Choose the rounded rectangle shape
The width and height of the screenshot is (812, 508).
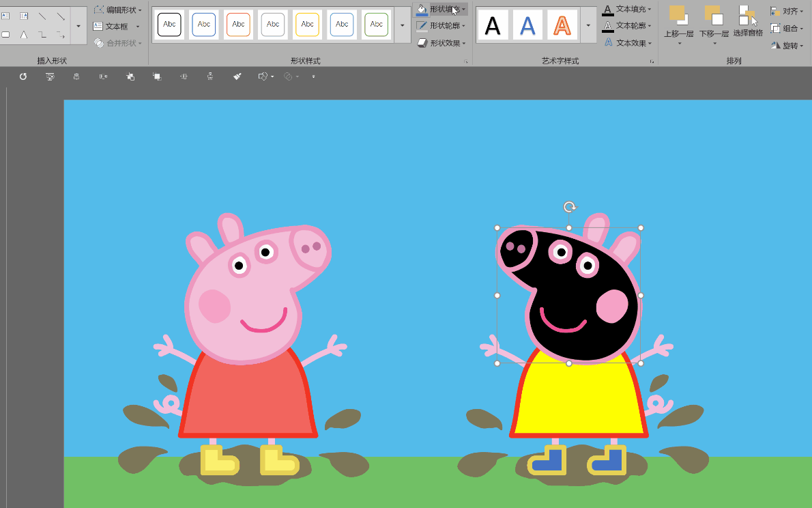point(5,35)
